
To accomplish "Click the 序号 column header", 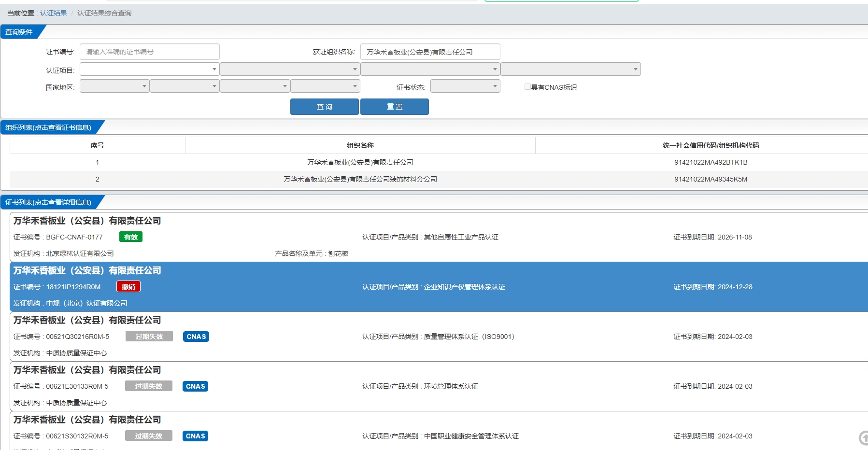I will click(x=97, y=145).
